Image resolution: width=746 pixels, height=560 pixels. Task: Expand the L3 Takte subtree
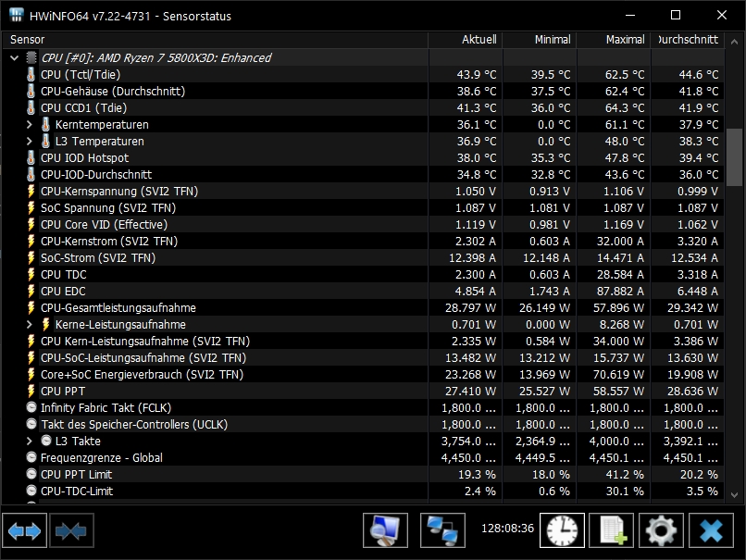pos(30,441)
